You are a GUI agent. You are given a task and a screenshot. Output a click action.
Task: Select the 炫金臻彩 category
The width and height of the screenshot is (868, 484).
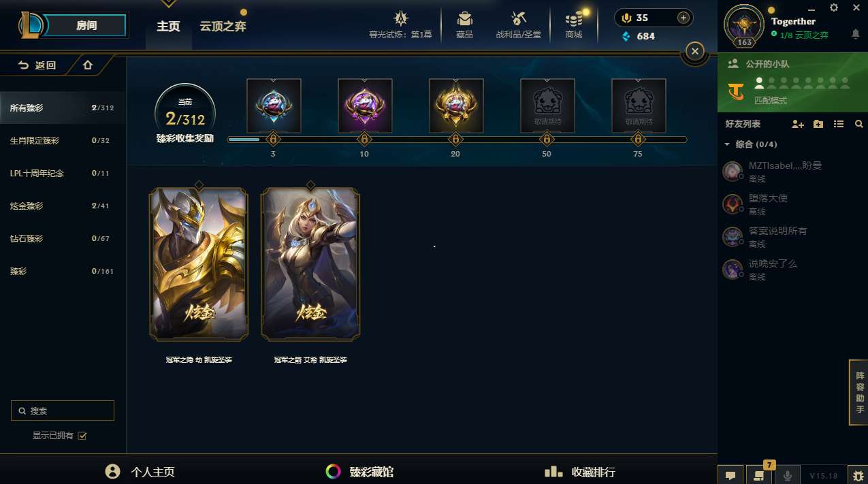[x=27, y=206]
